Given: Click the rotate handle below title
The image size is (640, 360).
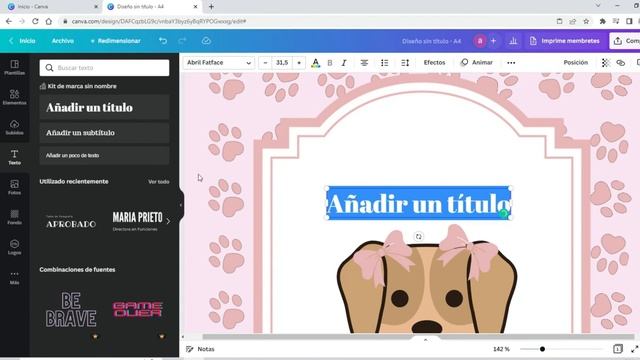Looking at the screenshot, I should tap(418, 236).
